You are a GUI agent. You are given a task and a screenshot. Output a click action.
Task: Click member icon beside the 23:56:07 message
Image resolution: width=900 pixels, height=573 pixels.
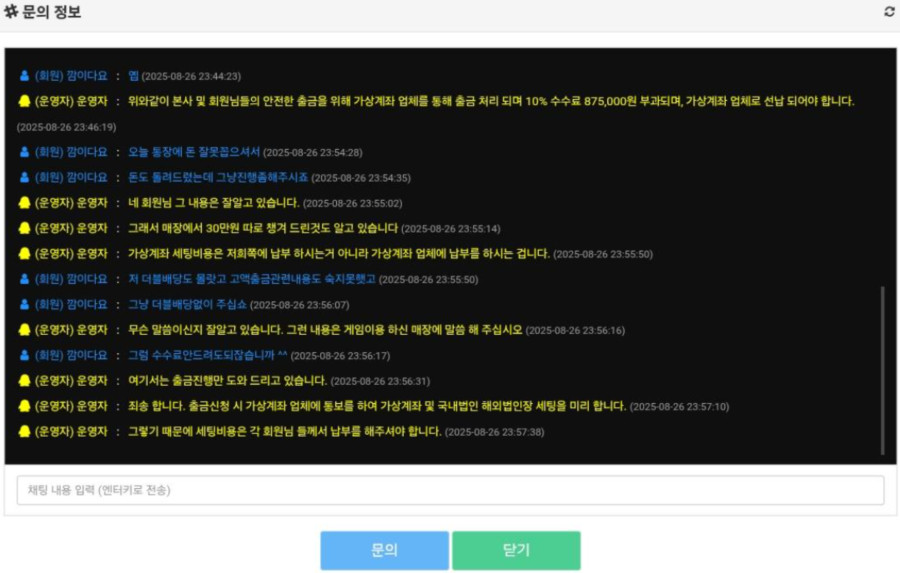click(24, 304)
